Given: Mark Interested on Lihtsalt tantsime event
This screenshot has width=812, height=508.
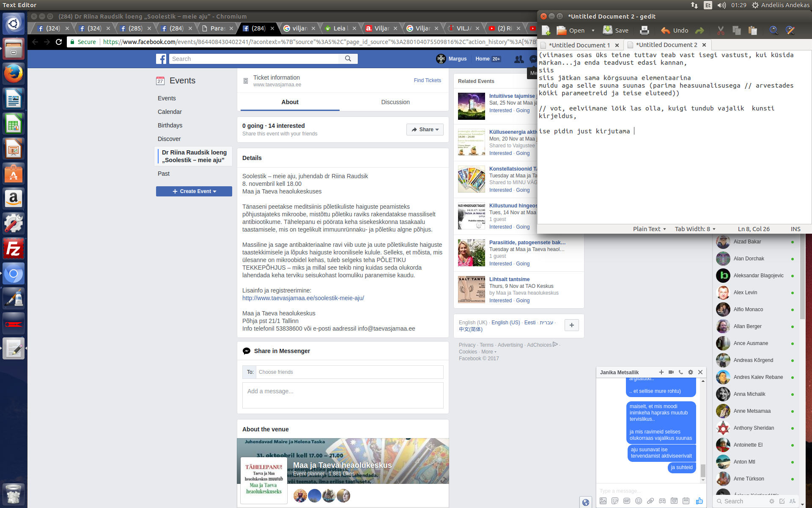Looking at the screenshot, I should (500, 301).
